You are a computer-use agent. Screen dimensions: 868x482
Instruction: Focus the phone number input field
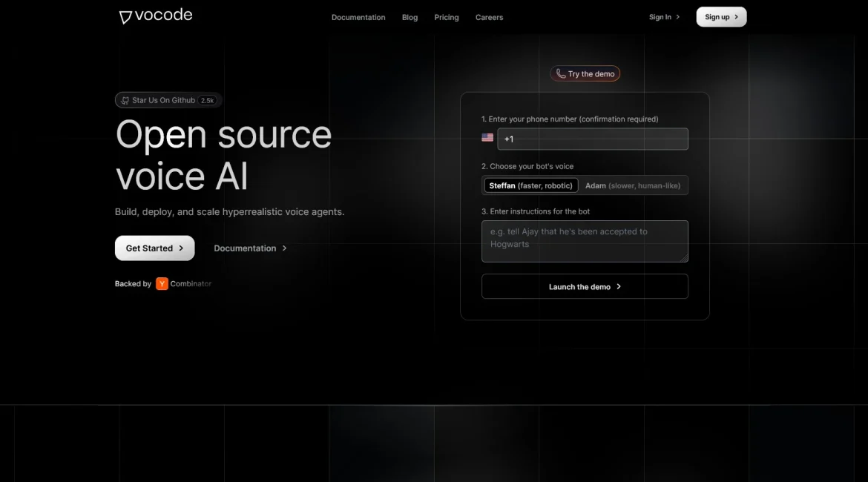(x=592, y=139)
